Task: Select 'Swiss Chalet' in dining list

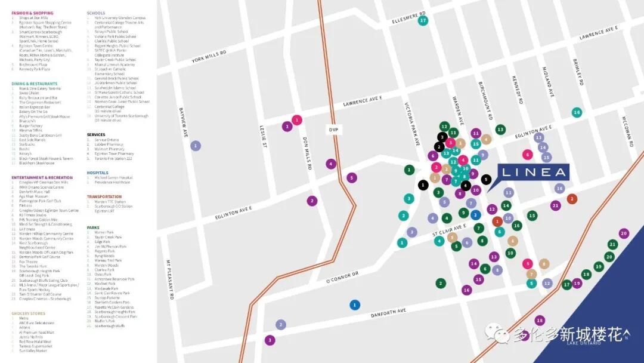Action: [x=29, y=93]
